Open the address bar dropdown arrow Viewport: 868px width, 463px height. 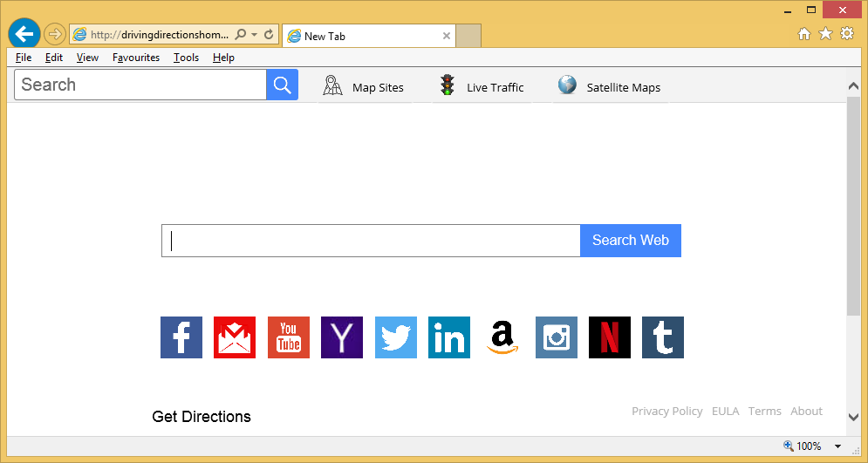pyautogui.click(x=254, y=34)
